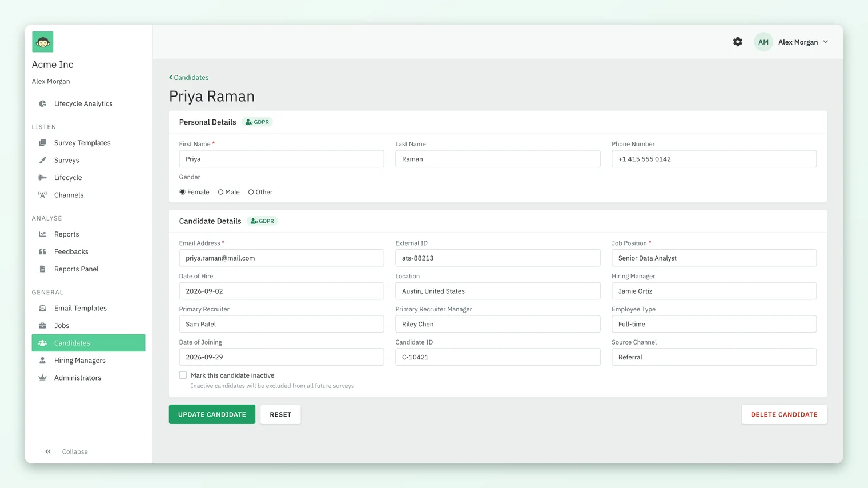Screen dimensions: 868x488
Task: Click the Location field
Action: coord(498,291)
